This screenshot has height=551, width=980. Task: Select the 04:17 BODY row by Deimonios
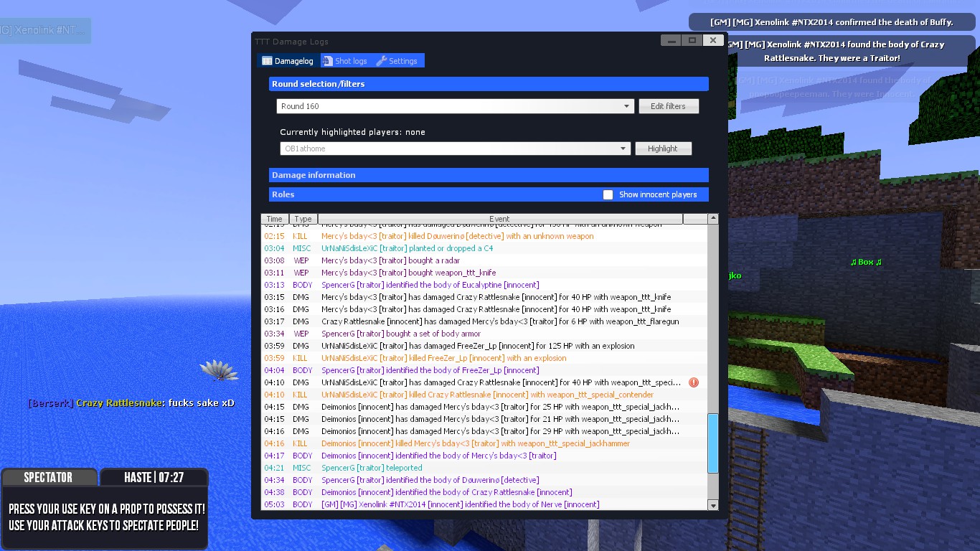coord(484,456)
